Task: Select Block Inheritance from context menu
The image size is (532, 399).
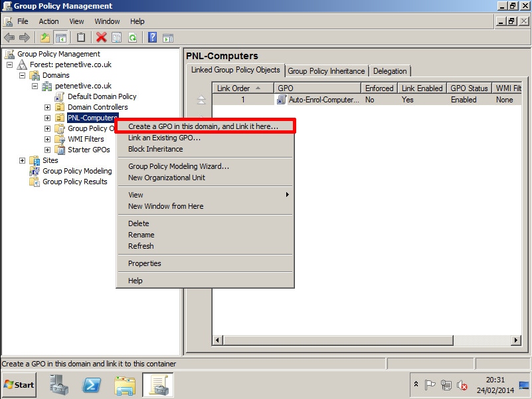Action: (205, 149)
